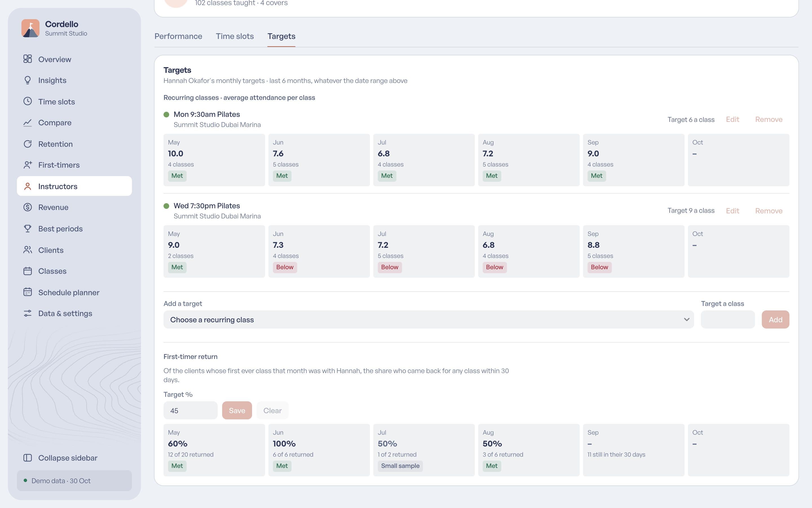
Task: Click the Demo data · 30 Oct badge
Action: pos(74,480)
